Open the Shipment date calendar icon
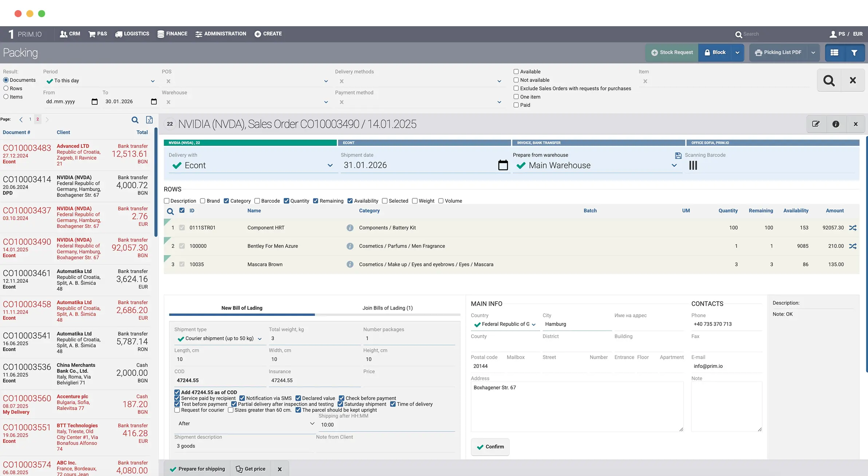This screenshot has height=476, width=868. 503,165
